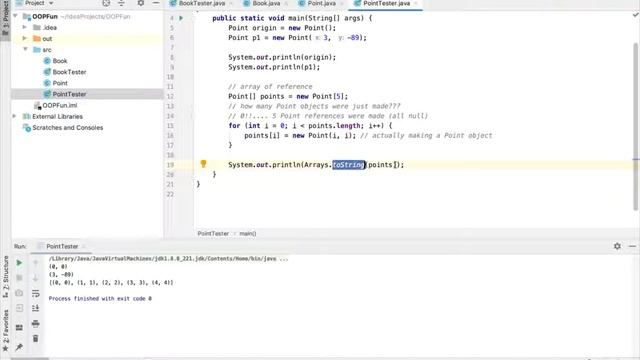Hide the Run tool window with minus icon
This screenshot has height=360, width=640.
632,246
